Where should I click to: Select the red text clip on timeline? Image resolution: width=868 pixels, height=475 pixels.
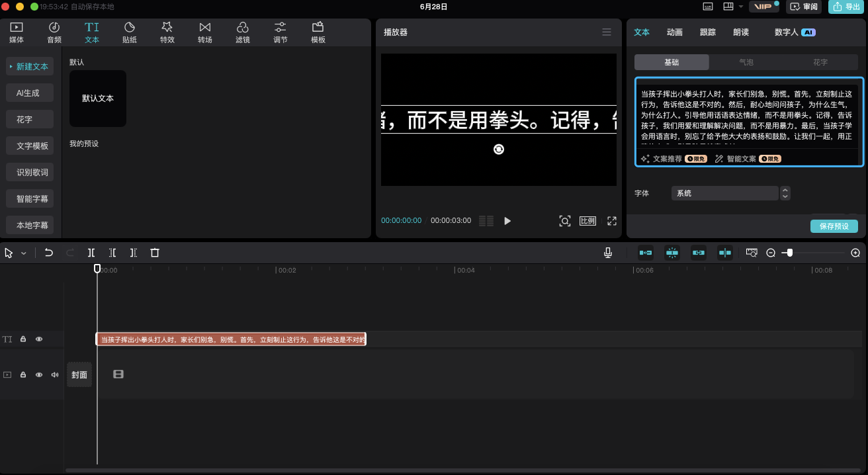(232, 339)
